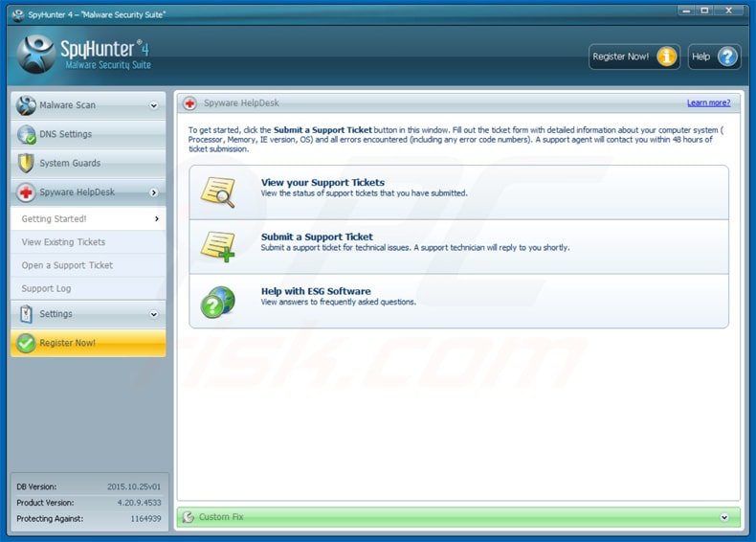Select Open a Support Ticket in sidebar
The width and height of the screenshot is (756, 542).
(88, 265)
